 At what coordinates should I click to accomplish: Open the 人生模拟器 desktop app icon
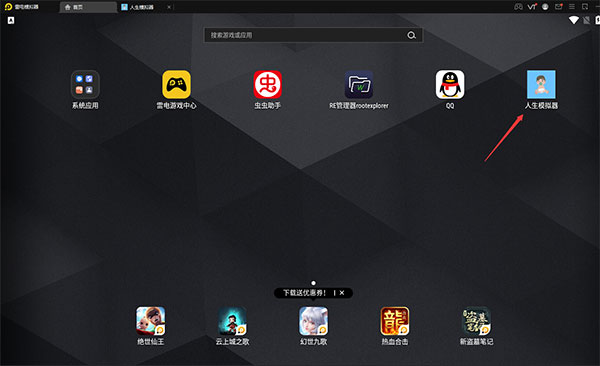tap(541, 85)
